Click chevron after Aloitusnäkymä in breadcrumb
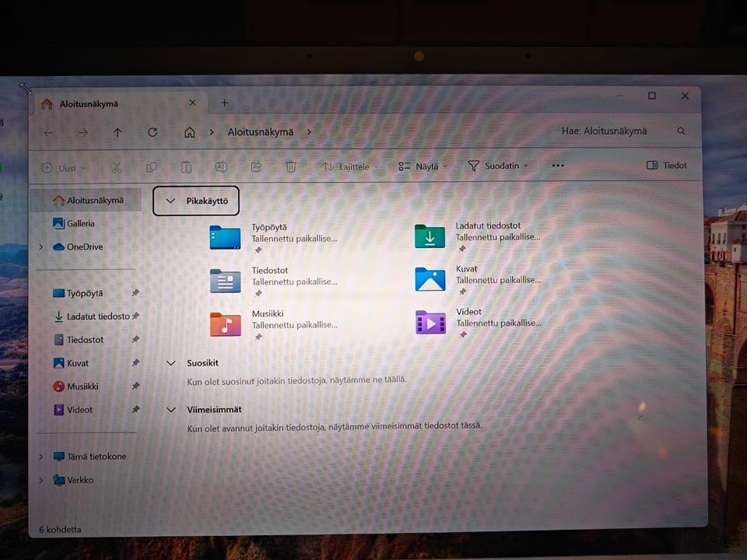Image resolution: width=747 pixels, height=560 pixels. click(x=309, y=132)
